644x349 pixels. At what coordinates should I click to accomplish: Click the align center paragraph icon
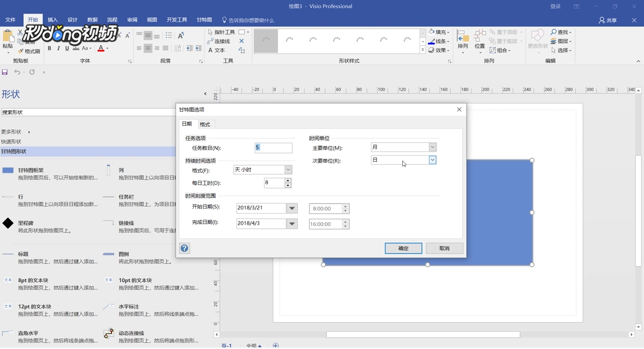click(148, 48)
